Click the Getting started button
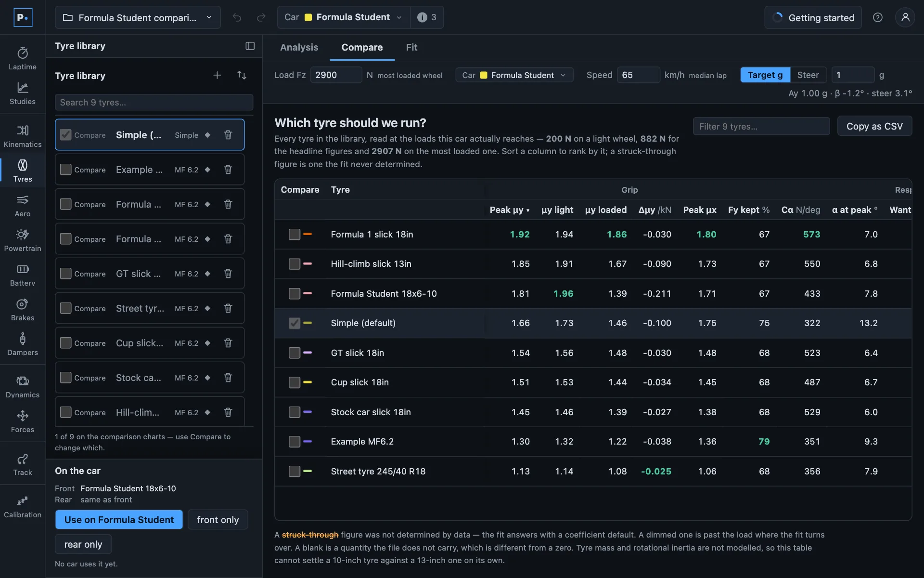This screenshot has height=578, width=924. (x=813, y=17)
